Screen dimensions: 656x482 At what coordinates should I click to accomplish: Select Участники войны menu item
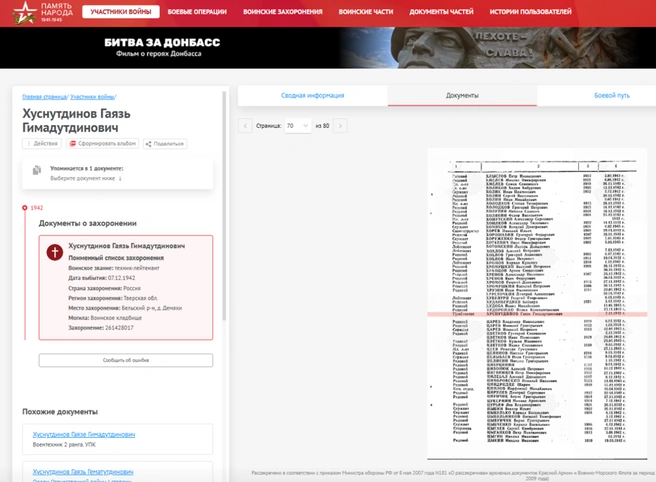[121, 12]
